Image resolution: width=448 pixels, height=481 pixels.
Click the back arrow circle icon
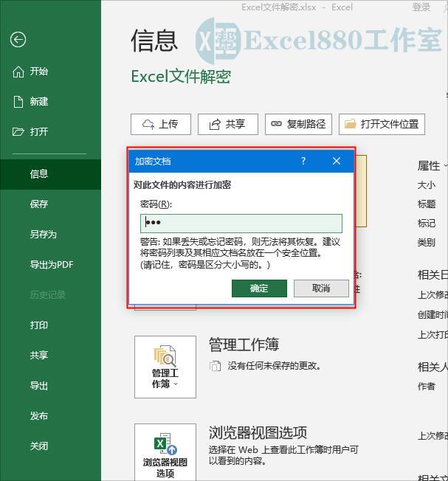[18, 40]
